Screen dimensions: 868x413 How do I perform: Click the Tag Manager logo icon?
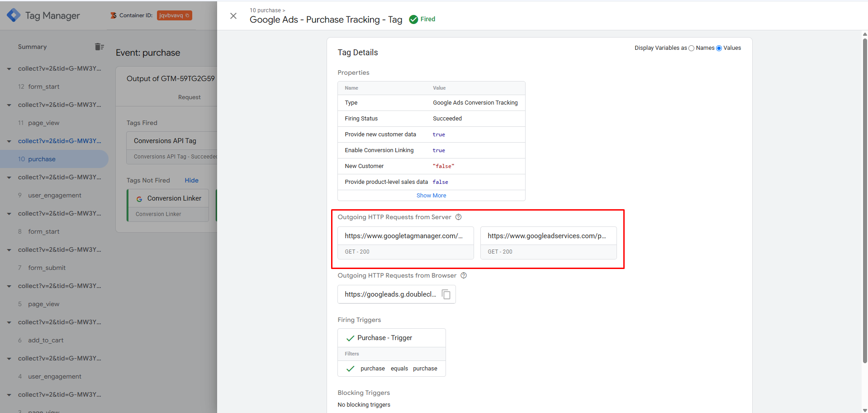point(14,15)
